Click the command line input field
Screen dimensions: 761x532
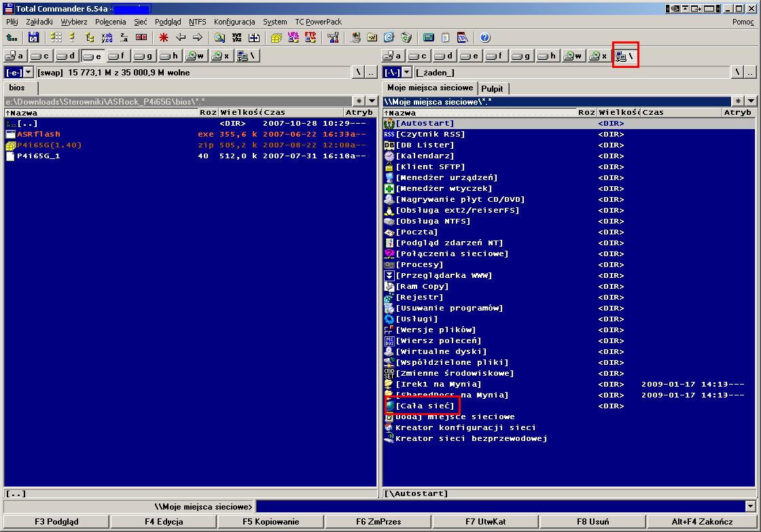[x=500, y=507]
